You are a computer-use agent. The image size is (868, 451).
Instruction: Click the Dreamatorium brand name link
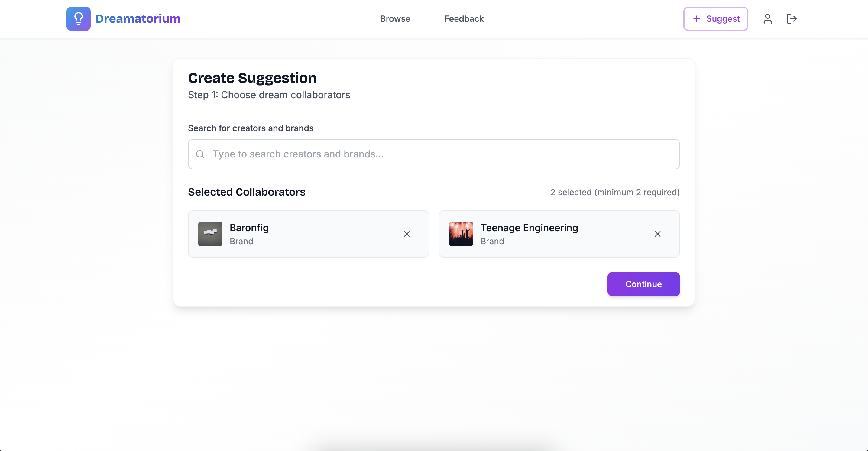[138, 18]
